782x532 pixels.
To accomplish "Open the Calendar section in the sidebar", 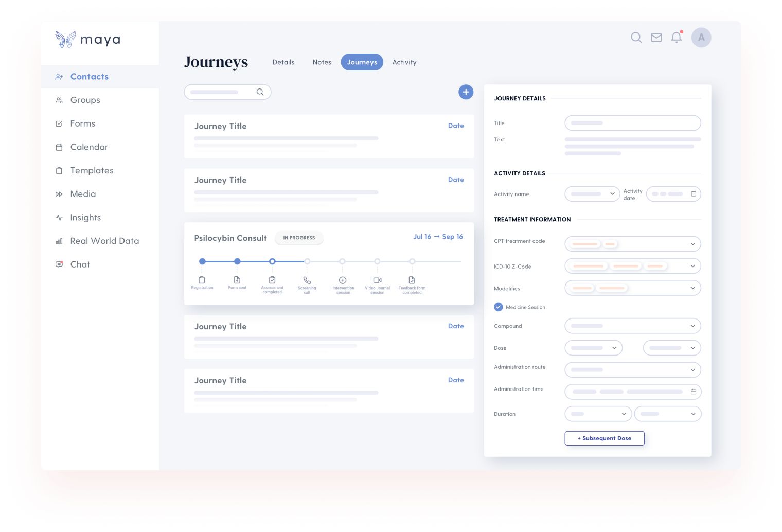I will coord(89,147).
